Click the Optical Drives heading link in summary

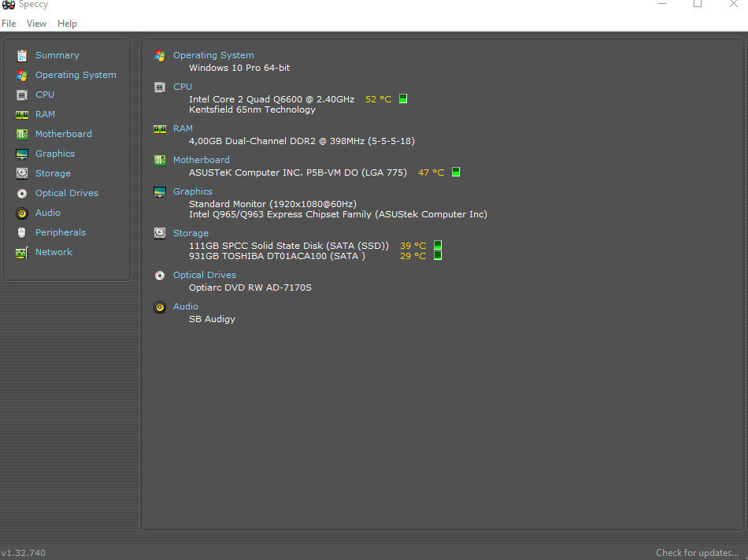204,275
